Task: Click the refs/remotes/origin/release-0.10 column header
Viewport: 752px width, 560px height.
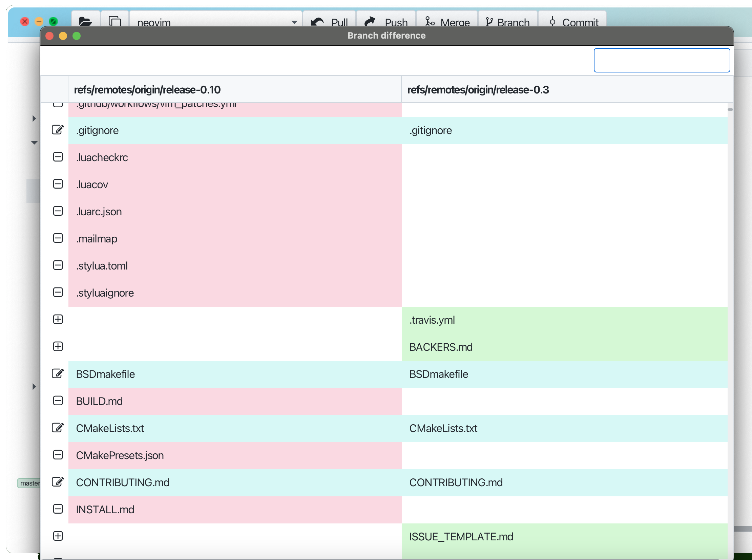Action: 235,89
